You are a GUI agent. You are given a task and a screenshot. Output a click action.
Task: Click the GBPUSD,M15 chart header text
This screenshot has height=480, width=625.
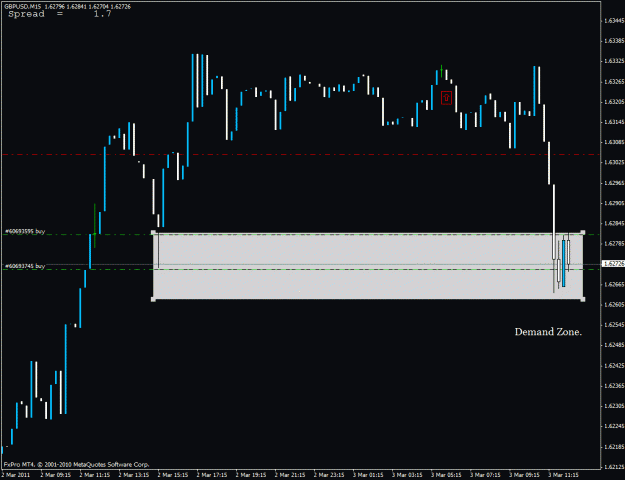pyautogui.click(x=67, y=6)
